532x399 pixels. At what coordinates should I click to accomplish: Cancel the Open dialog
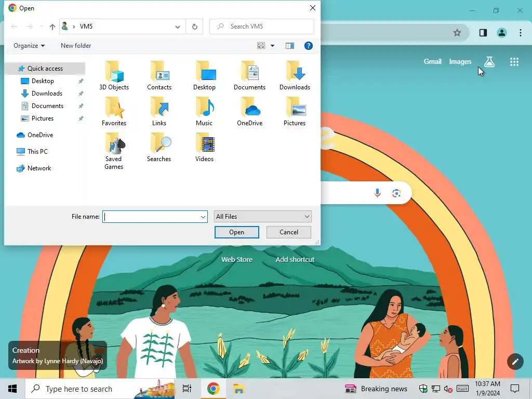pos(289,232)
